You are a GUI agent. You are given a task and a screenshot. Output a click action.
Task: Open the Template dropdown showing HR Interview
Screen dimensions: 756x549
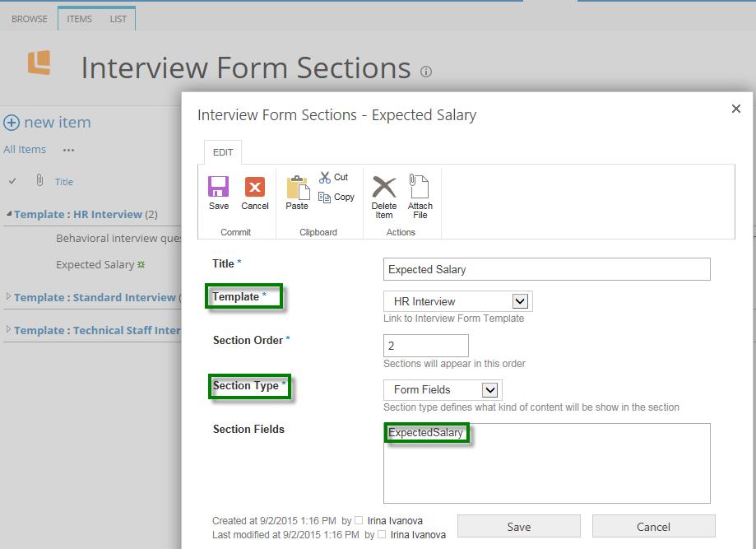pos(522,300)
